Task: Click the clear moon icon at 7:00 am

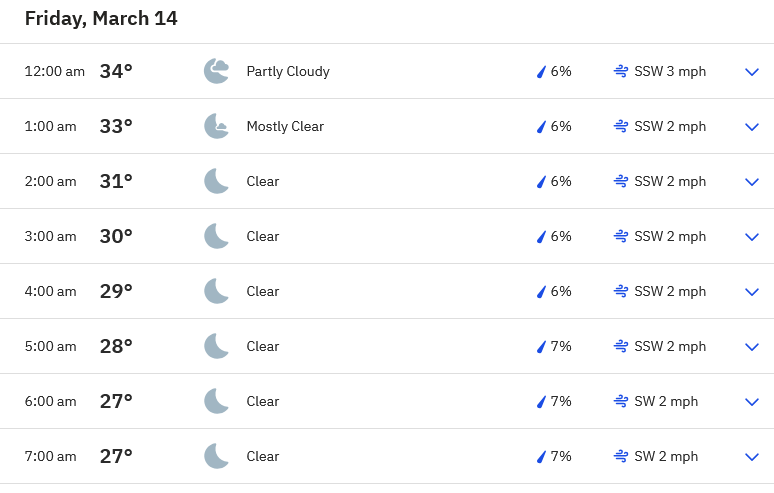Action: [x=217, y=456]
